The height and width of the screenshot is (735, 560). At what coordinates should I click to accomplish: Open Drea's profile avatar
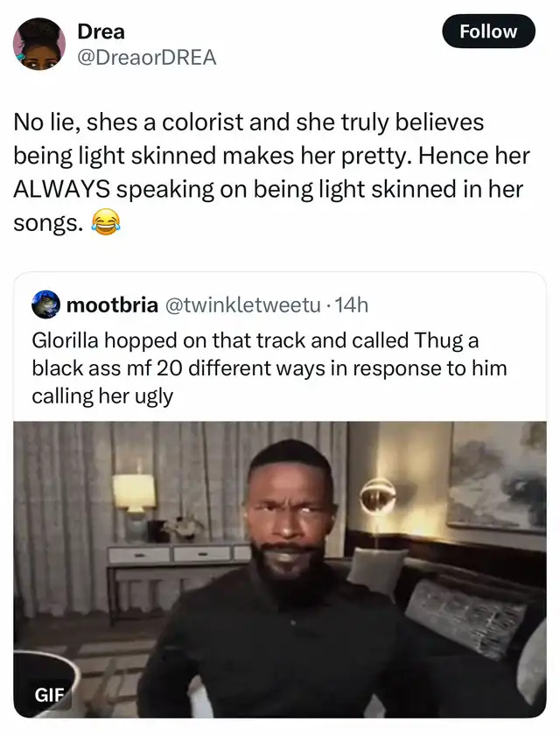(x=39, y=44)
